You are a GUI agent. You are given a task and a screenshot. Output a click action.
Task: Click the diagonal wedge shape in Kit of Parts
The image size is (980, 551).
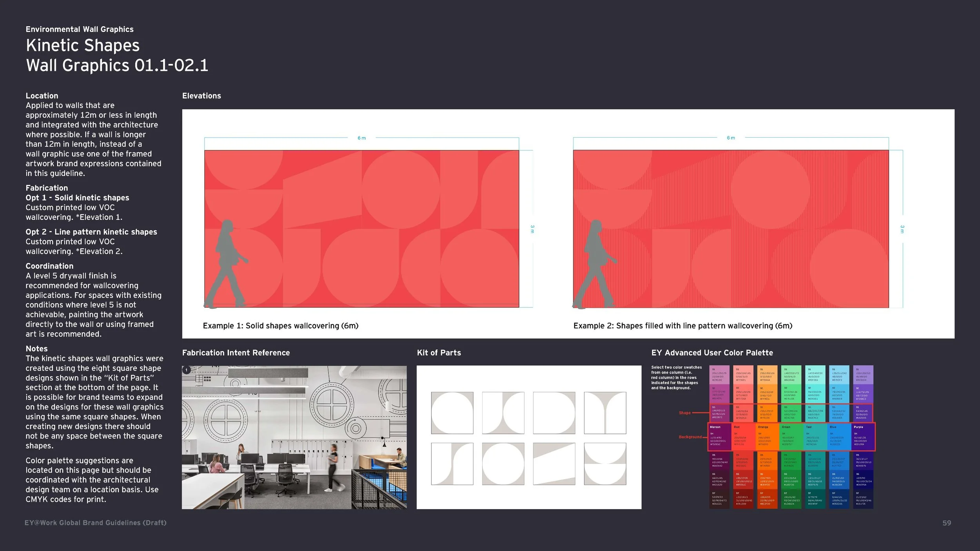click(554, 464)
